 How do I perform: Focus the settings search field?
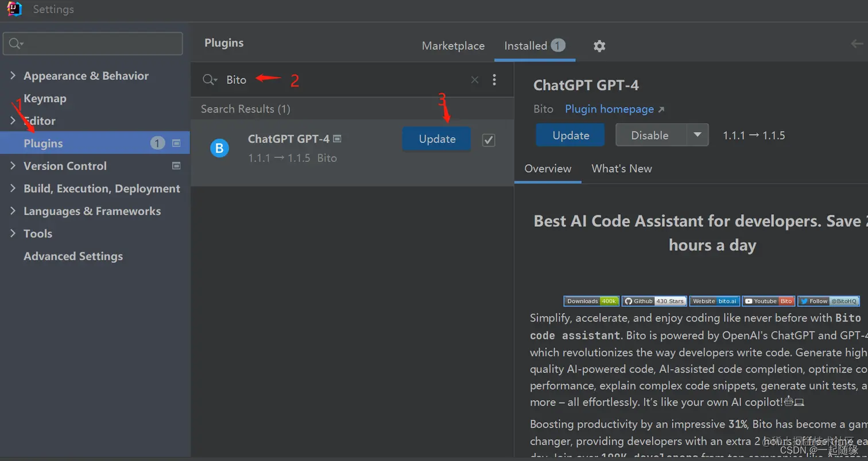(93, 44)
